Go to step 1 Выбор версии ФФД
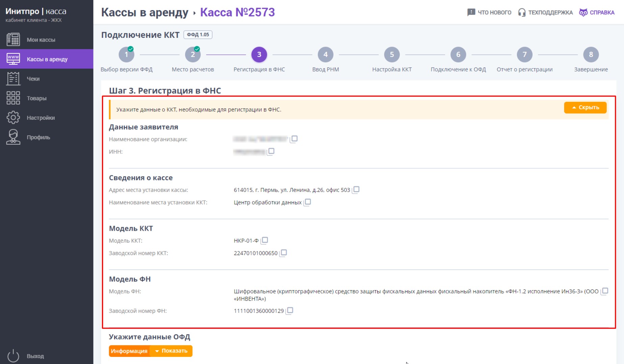Image resolution: width=624 pixels, height=364 pixels. 127,55
